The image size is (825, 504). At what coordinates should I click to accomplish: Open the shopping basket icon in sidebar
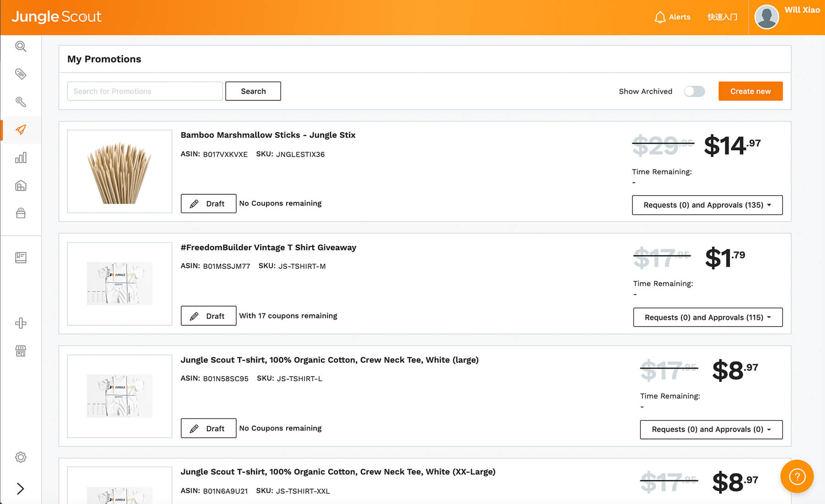pyautogui.click(x=21, y=213)
